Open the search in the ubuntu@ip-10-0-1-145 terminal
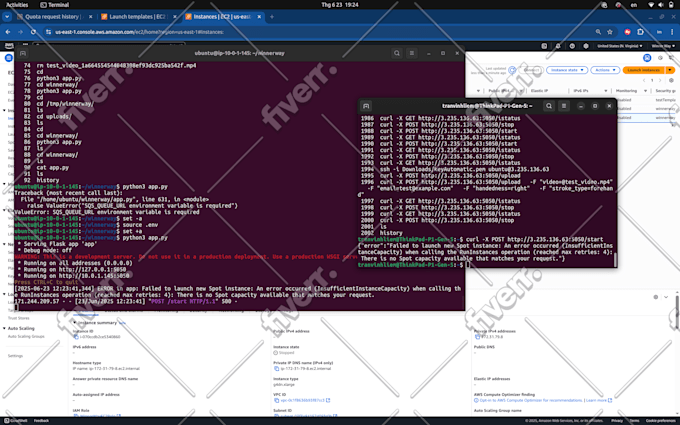 pos(396,53)
